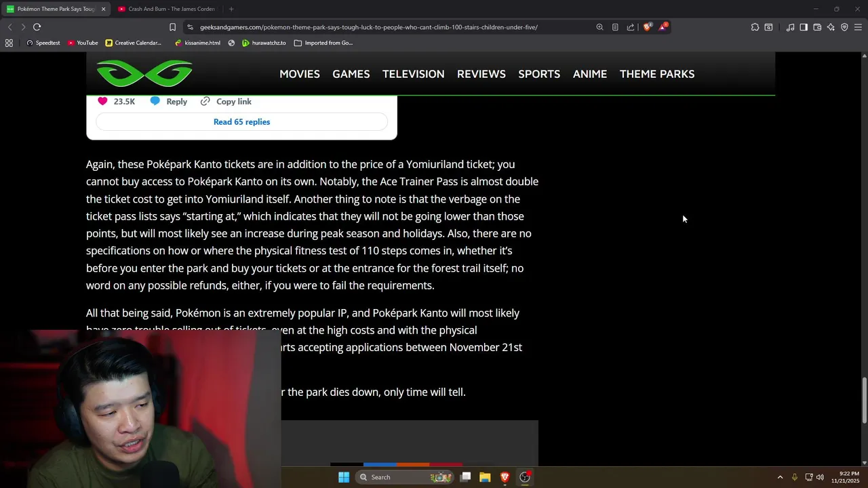Screen dimensions: 868x488
Task: Click Read 65 replies button
Action: click(241, 122)
